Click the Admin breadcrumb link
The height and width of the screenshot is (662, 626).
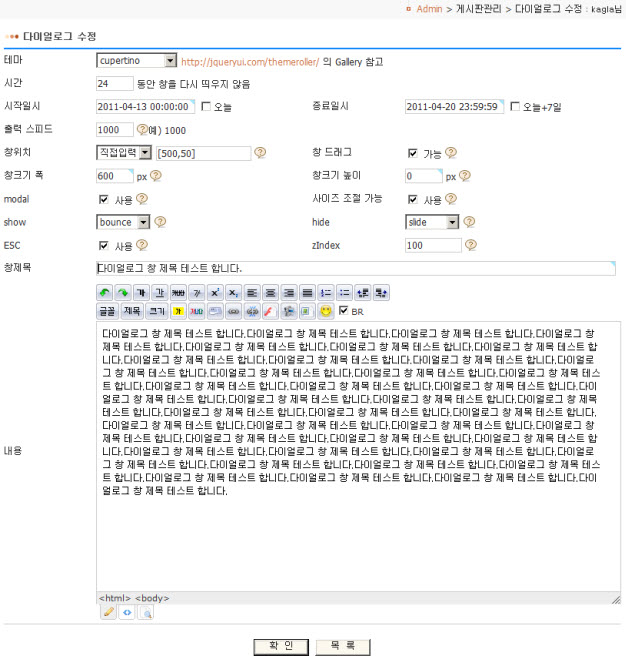click(429, 9)
